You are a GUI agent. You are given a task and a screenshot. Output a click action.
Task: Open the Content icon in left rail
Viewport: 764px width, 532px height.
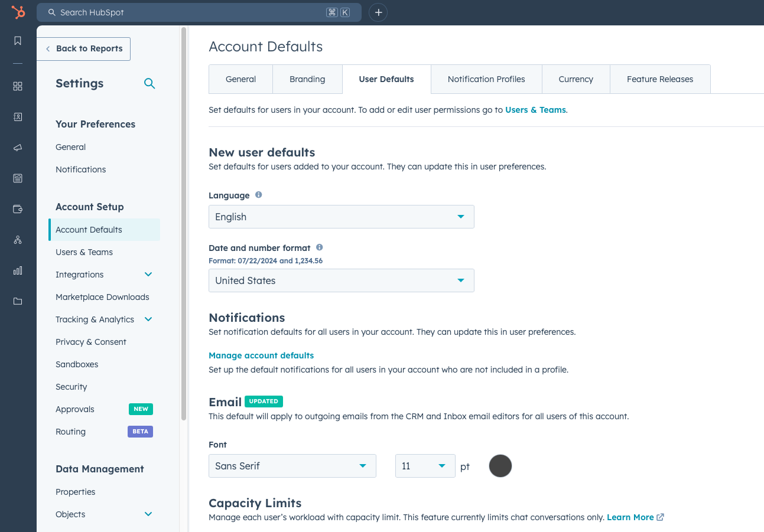pos(18,178)
